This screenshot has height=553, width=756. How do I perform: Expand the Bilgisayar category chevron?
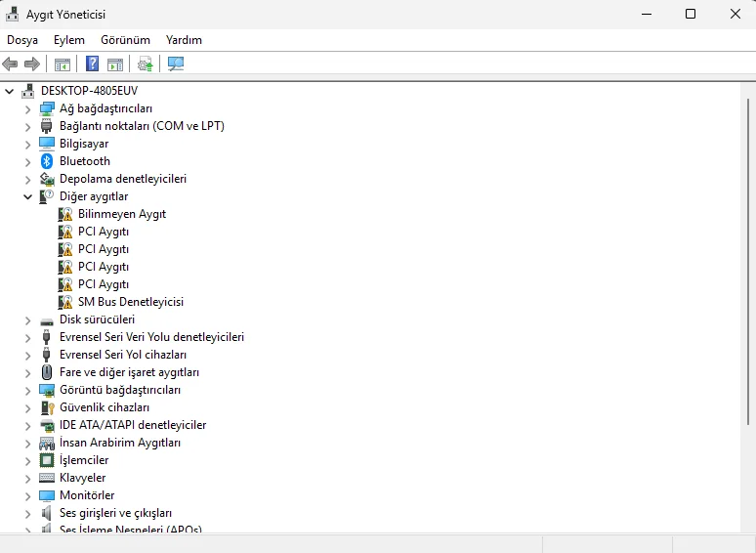[x=28, y=145]
